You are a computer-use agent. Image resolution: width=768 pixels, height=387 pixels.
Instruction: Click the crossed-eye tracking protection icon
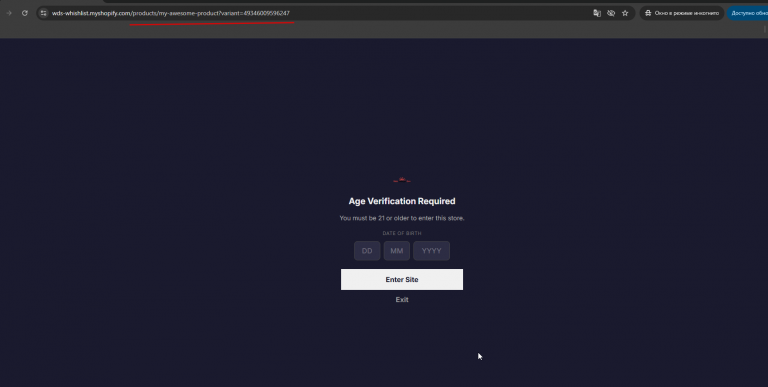[x=611, y=13]
